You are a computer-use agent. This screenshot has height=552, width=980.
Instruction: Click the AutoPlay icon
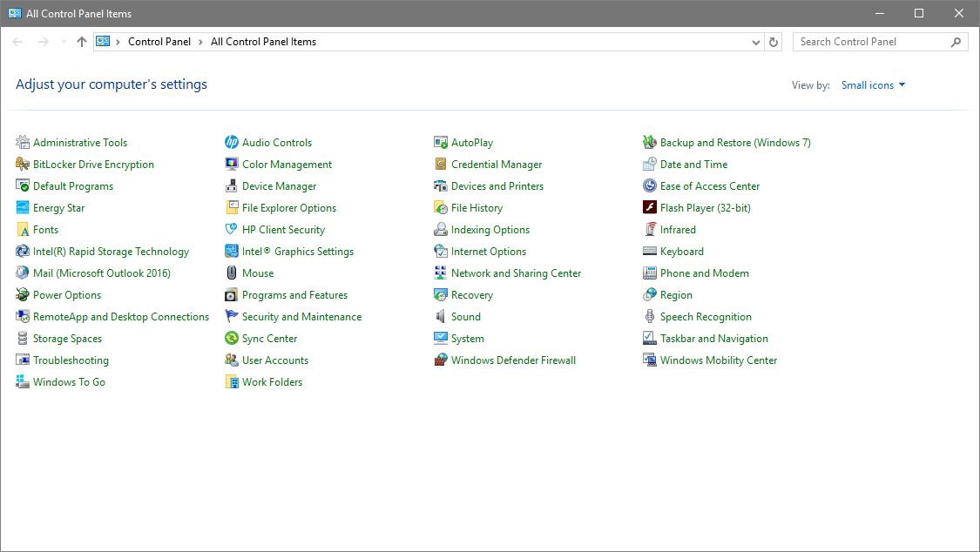441,143
